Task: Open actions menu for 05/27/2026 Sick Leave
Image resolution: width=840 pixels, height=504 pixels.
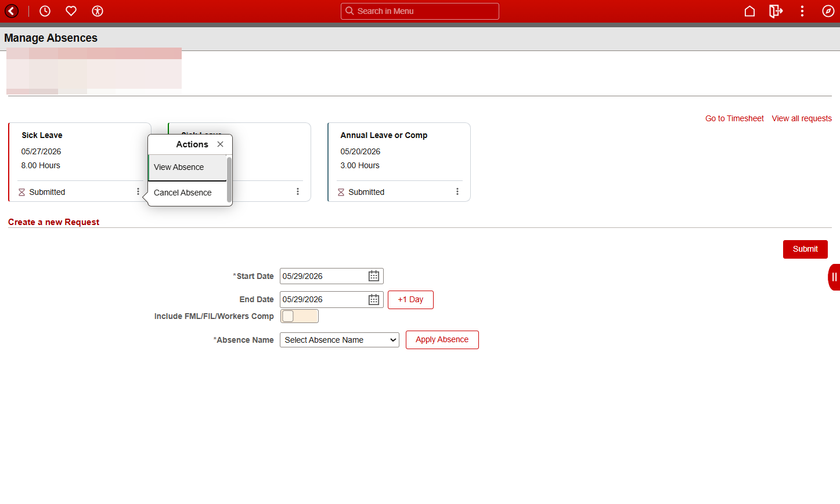Action: 138,191
